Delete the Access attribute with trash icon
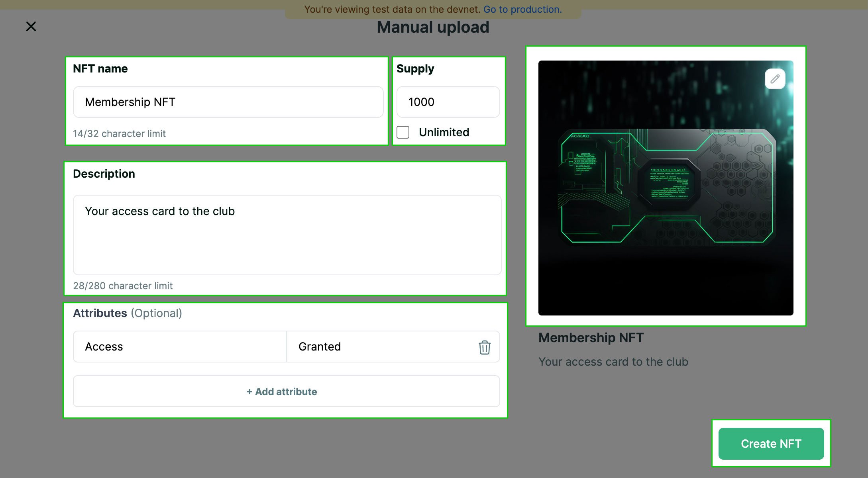868x478 pixels. 484,347
